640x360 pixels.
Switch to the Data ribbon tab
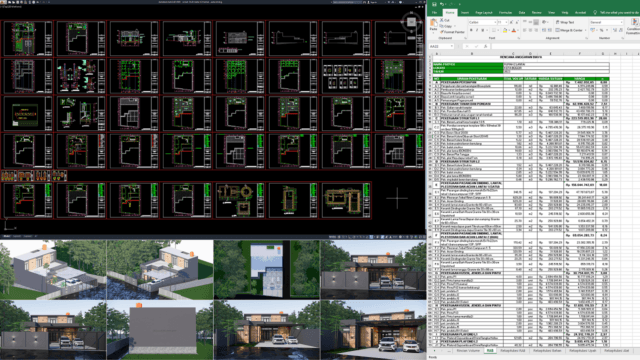point(522,13)
